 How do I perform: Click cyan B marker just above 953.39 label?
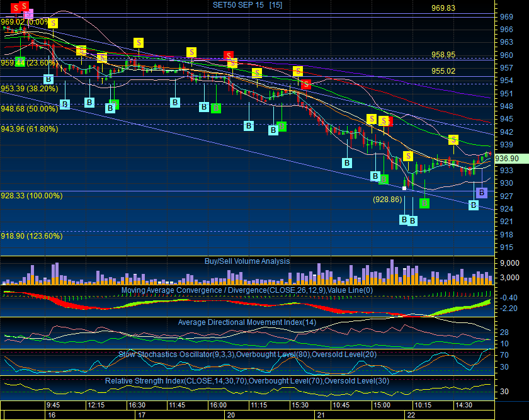(48, 79)
